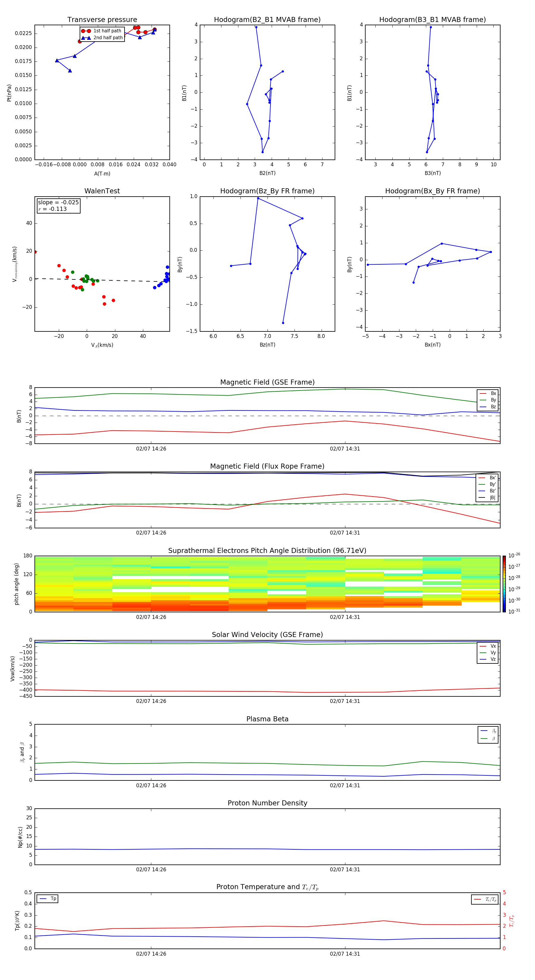535x980 pixels.
Task: Click the 10^-26 colorbar tick label
Action: tap(514, 555)
